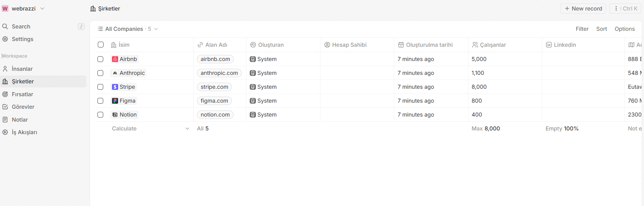This screenshot has height=206, width=644.
Task: Click the 1,100 employees cell for Anthropic
Action: click(505, 73)
